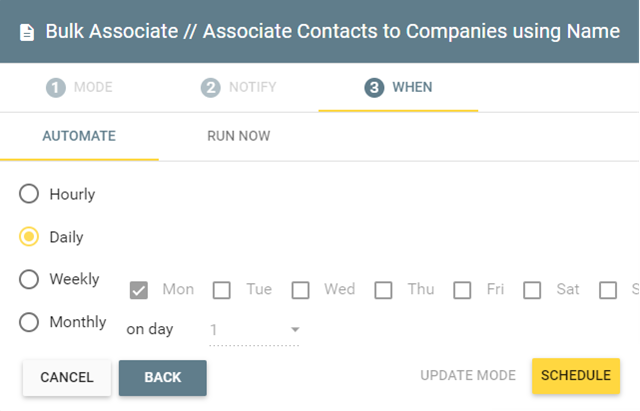The image size is (640, 411).
Task: Click the Back button
Action: tap(162, 378)
